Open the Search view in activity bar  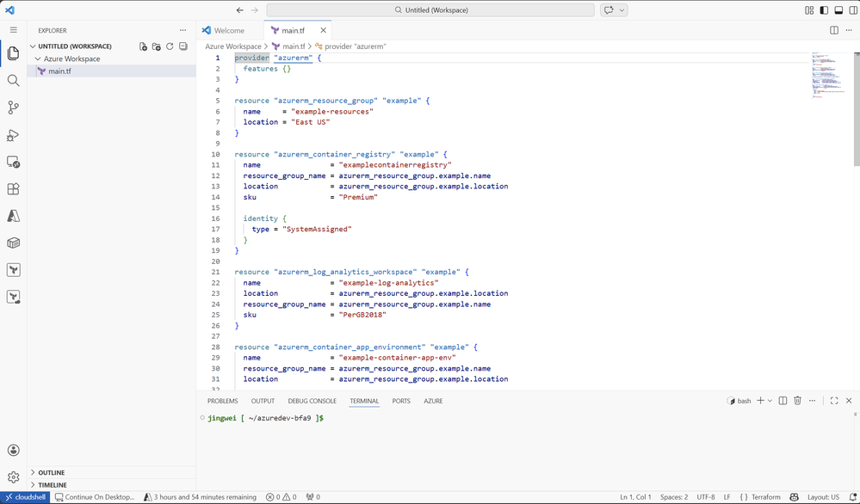(x=13, y=81)
